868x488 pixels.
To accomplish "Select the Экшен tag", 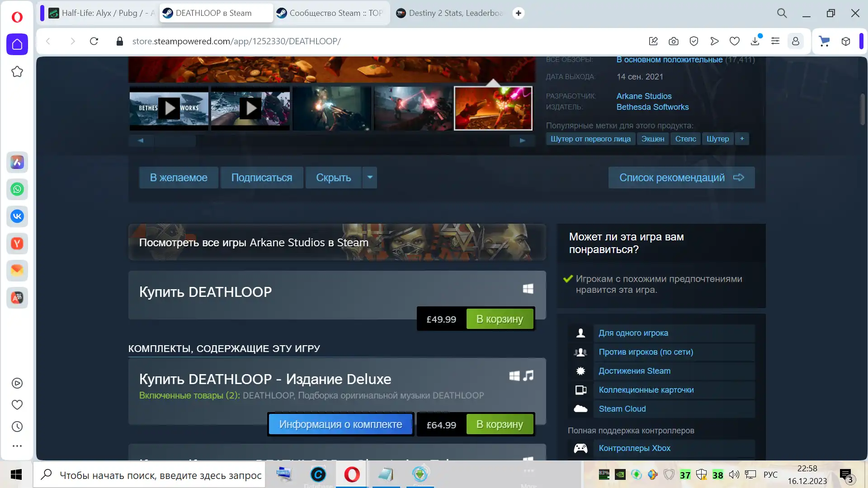I will pos(653,139).
